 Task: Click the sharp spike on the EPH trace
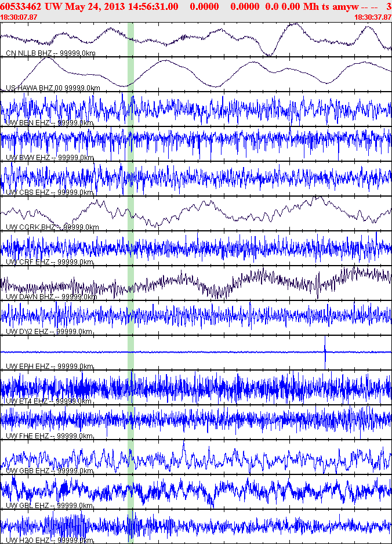325,352
